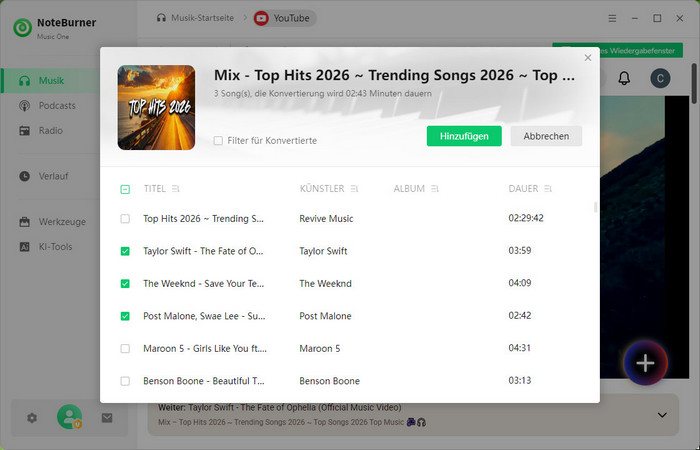Click the round plus add button
This screenshot has width=700, height=450.
[645, 364]
